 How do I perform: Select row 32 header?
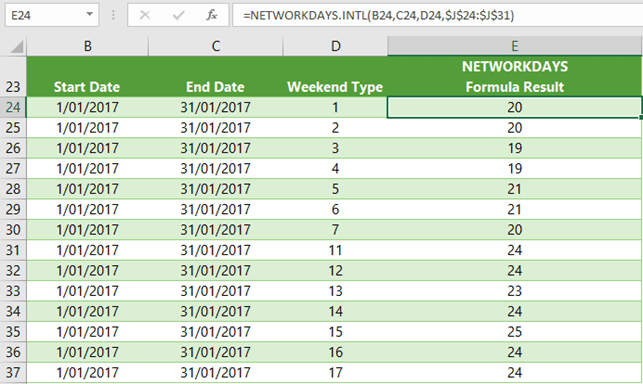click(x=13, y=270)
